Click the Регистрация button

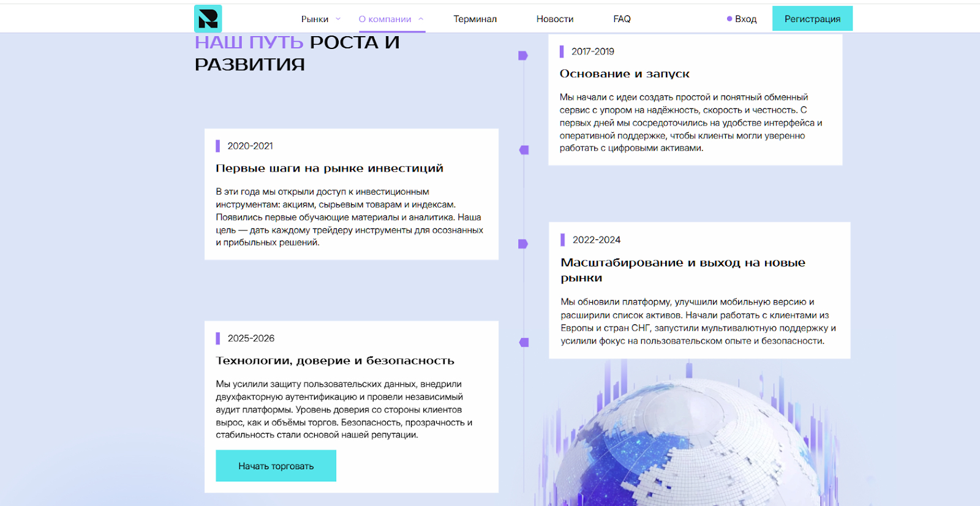[812, 19]
